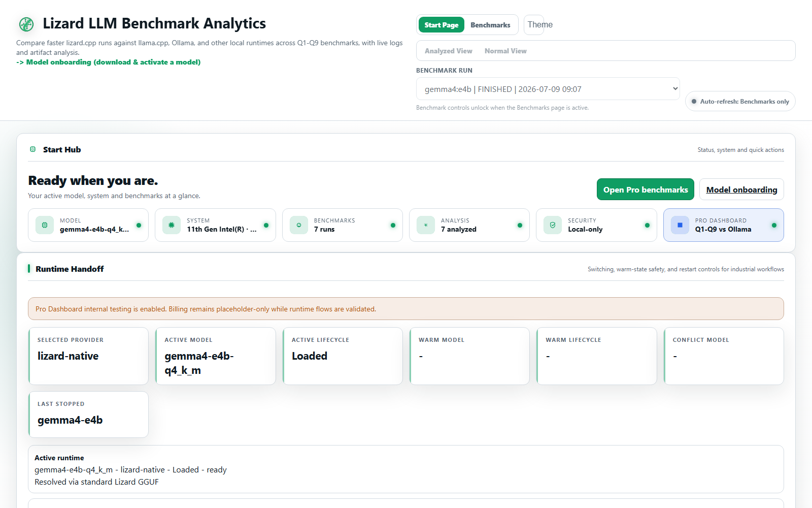This screenshot has width=812, height=508.
Task: Click the Pro Dashboard internal testing notice
Action: (406, 309)
